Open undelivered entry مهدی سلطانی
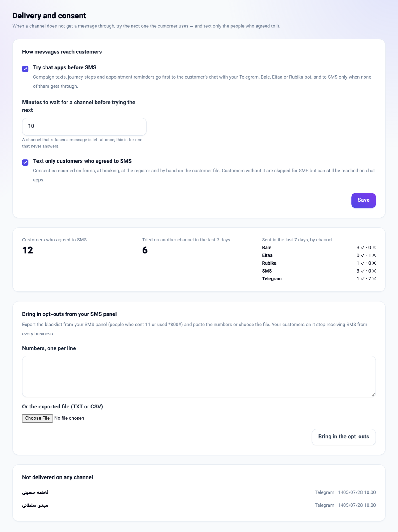The height and width of the screenshot is (532, 398). click(199, 505)
